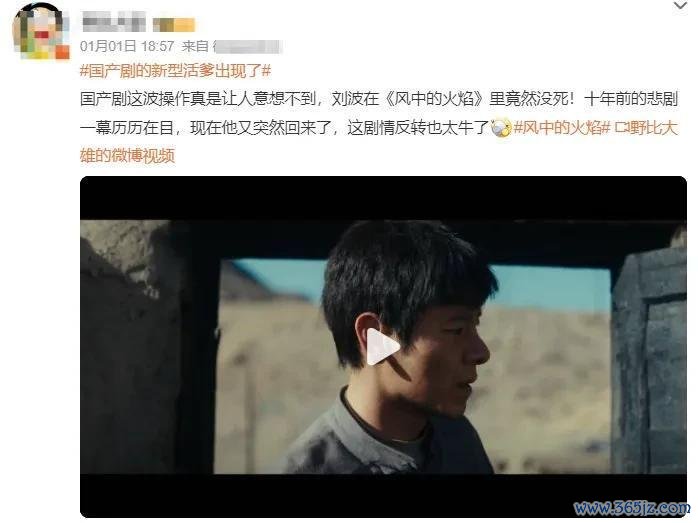Click the video frame's blue sky area
The height and width of the screenshot is (523, 698).
coord(550,287)
